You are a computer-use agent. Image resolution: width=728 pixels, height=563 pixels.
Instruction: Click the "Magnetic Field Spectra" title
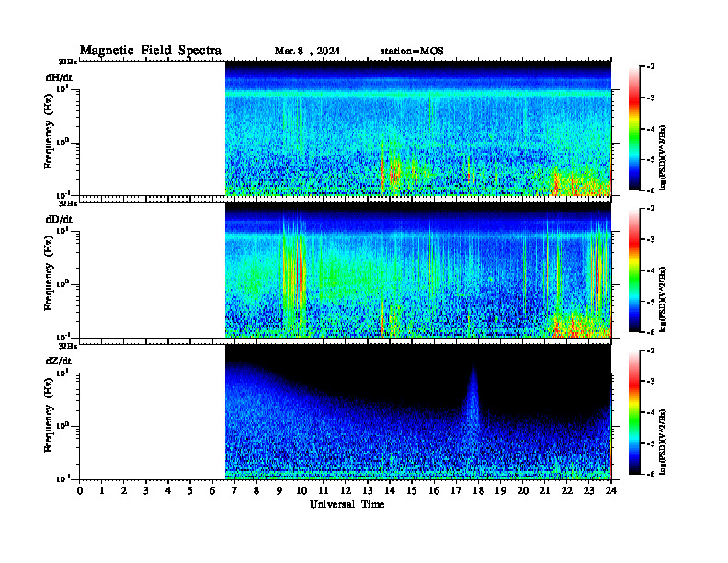pos(151,51)
